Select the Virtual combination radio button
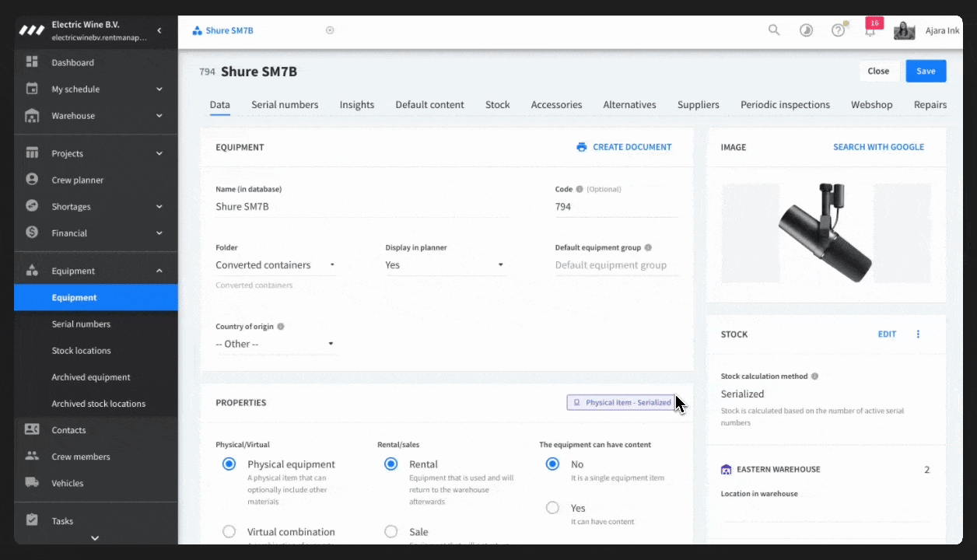 pyautogui.click(x=229, y=531)
